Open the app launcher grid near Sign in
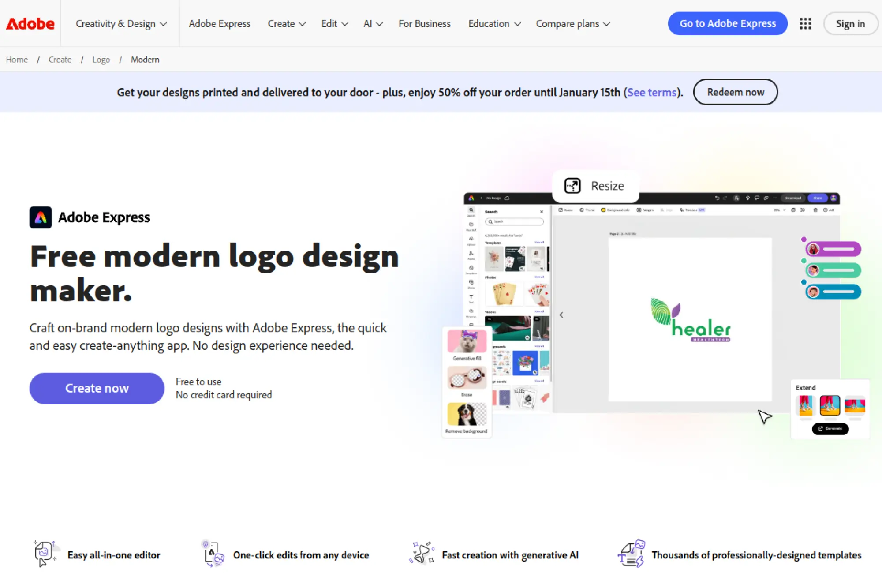 (805, 23)
